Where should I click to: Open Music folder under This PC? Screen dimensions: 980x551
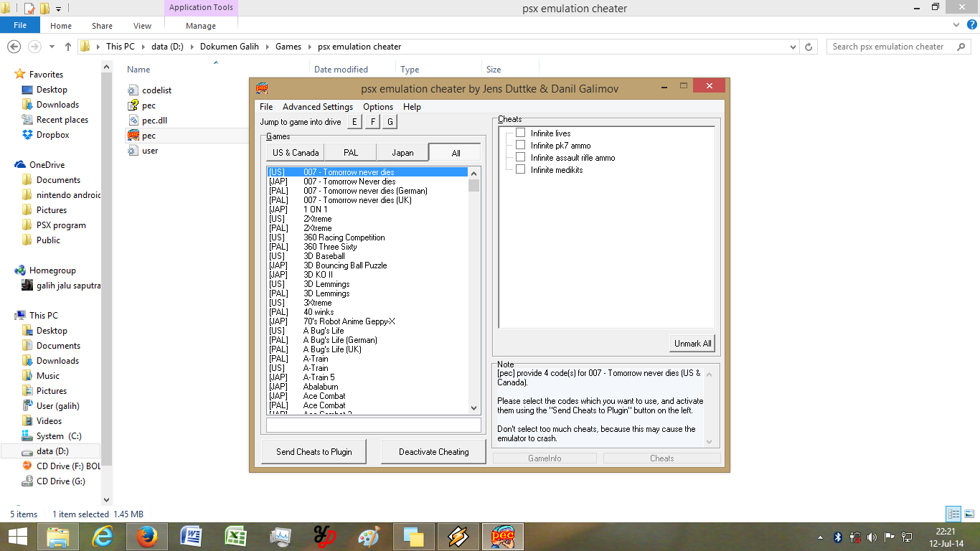coord(48,376)
